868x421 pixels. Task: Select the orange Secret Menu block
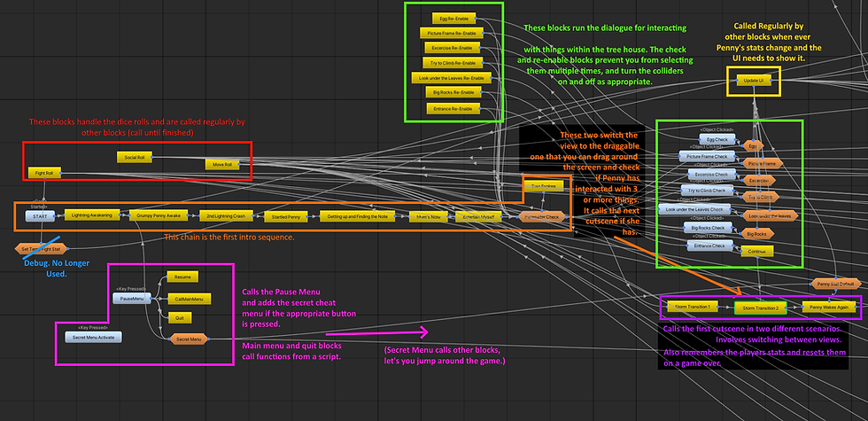(188, 339)
